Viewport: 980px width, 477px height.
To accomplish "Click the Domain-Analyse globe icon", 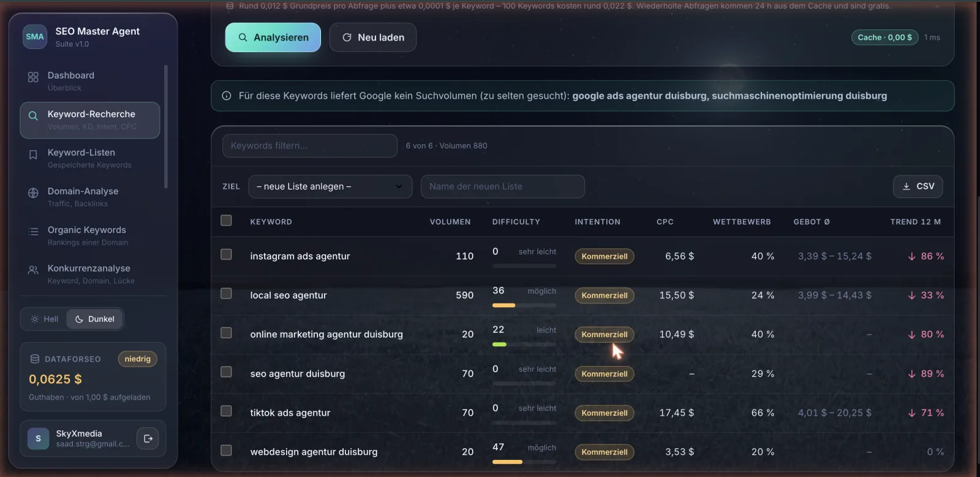I will [x=33, y=193].
